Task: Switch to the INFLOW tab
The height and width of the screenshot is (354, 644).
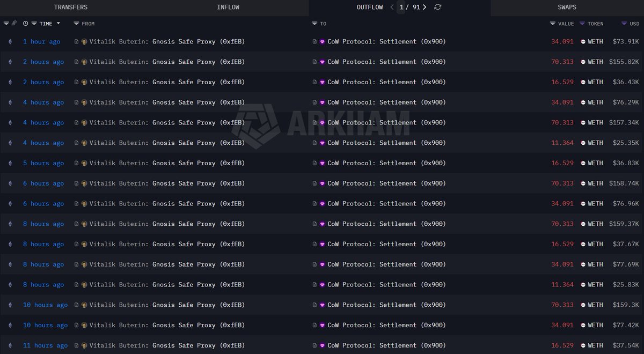Action: [228, 8]
